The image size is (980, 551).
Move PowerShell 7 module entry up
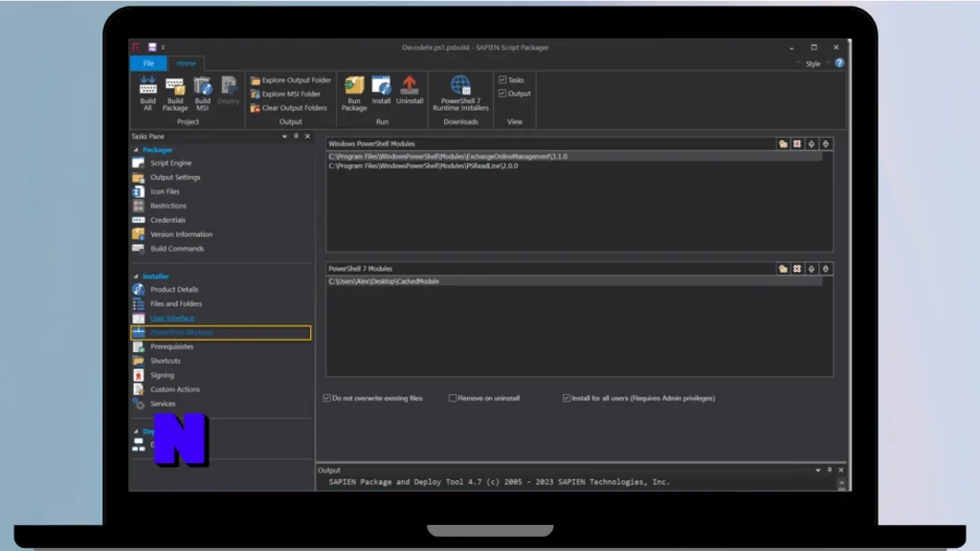pyautogui.click(x=812, y=269)
